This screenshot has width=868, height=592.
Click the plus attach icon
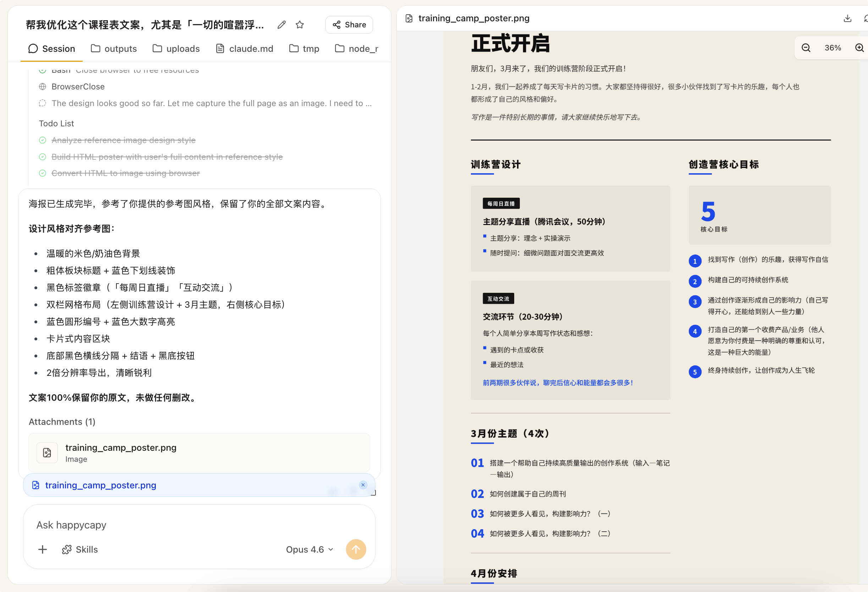pyautogui.click(x=43, y=549)
